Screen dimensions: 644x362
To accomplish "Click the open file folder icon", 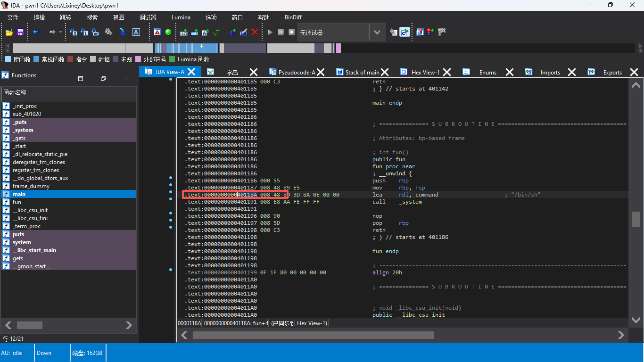I will (9, 32).
